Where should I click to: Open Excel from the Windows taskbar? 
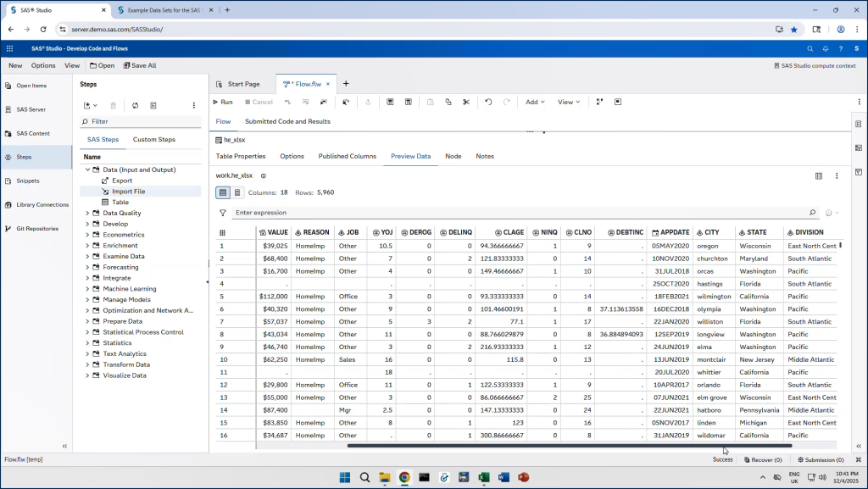pyautogui.click(x=484, y=477)
